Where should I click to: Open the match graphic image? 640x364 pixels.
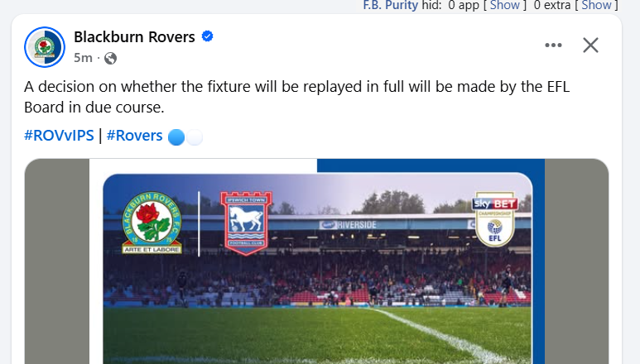pyautogui.click(x=317, y=261)
